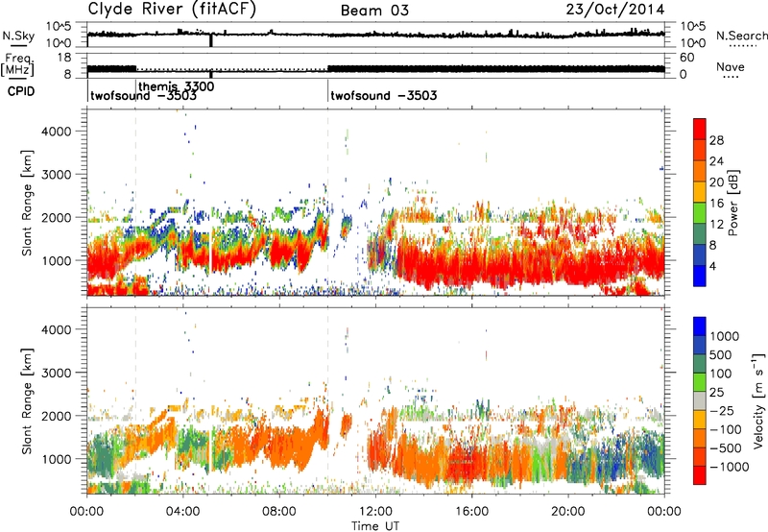Click the dashed CPID change line at 02:00 in velocity panel
The image size is (768, 532).
[135, 400]
